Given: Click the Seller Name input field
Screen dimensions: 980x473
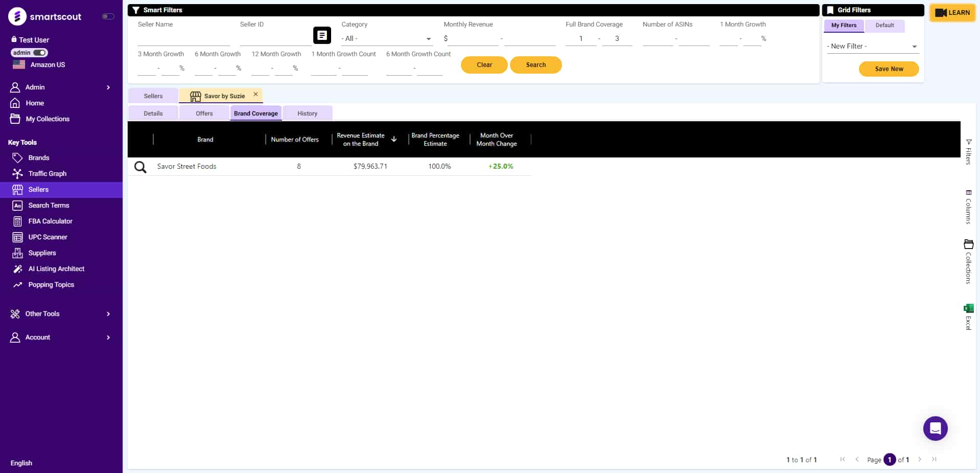Looking at the screenshot, I should pos(183,39).
